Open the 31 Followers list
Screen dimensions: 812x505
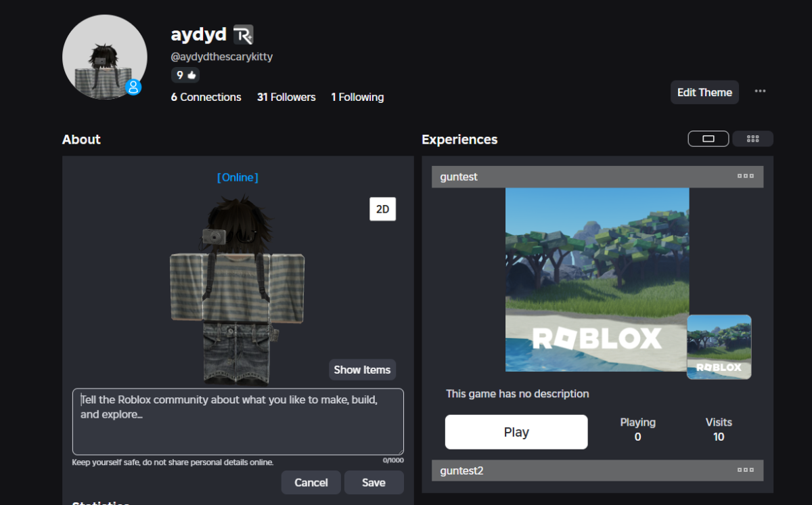point(286,97)
